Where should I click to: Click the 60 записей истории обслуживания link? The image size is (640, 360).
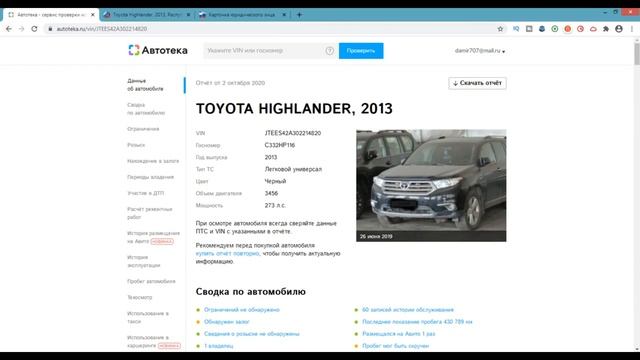pyautogui.click(x=408, y=310)
